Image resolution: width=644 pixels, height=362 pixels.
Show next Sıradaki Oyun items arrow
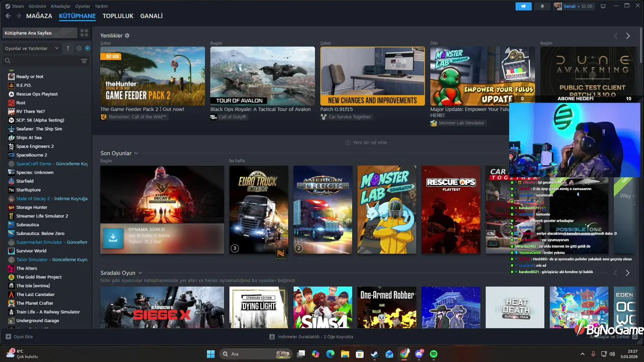627,273
